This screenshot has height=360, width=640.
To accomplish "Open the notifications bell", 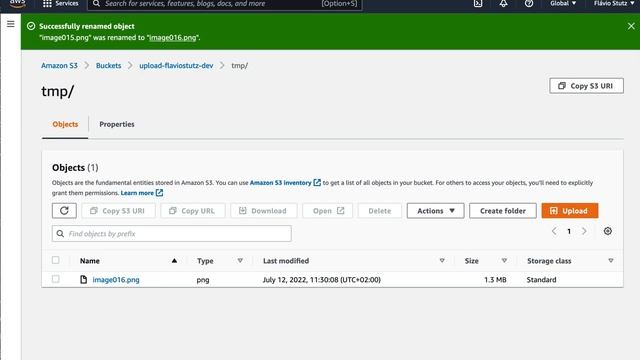I will [x=503, y=3].
